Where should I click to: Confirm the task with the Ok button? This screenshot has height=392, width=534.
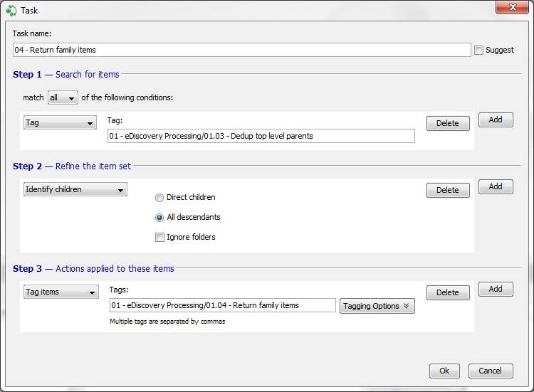[444, 371]
